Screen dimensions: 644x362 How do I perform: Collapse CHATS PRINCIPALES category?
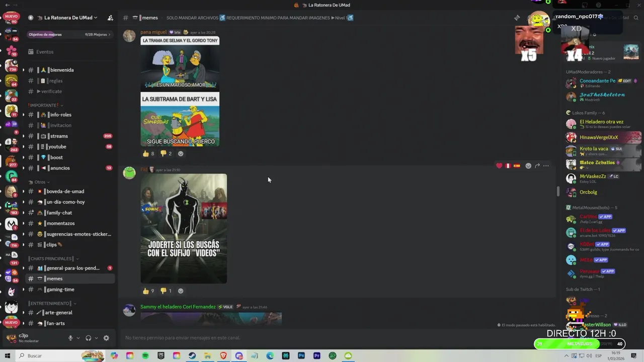53,258
